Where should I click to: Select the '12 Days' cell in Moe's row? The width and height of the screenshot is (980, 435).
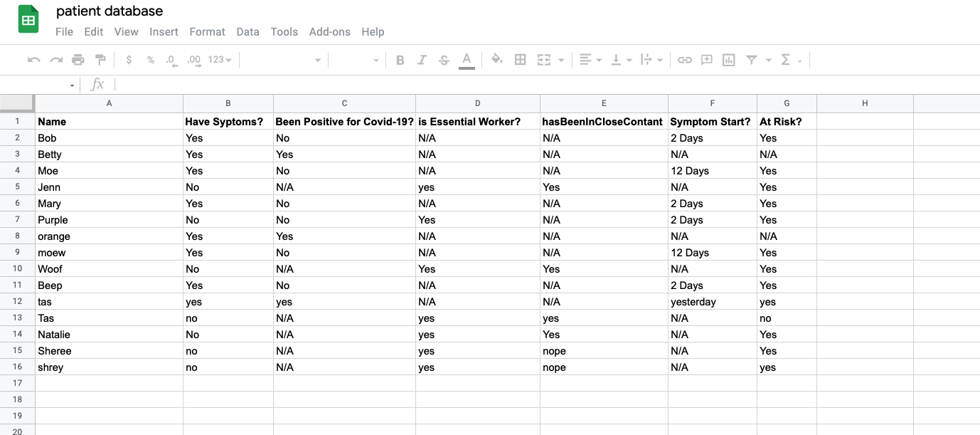click(x=713, y=171)
